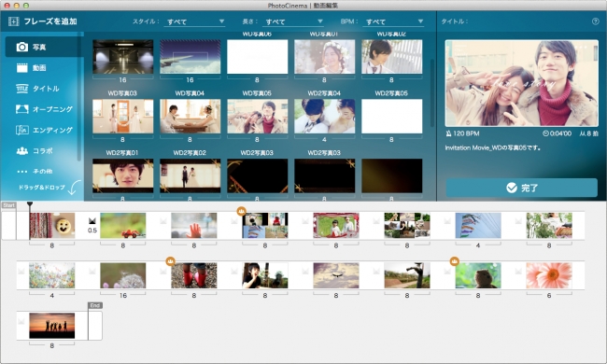
Task: Click the transition icon before the sunset silhouette clip
Action: click(x=21, y=321)
